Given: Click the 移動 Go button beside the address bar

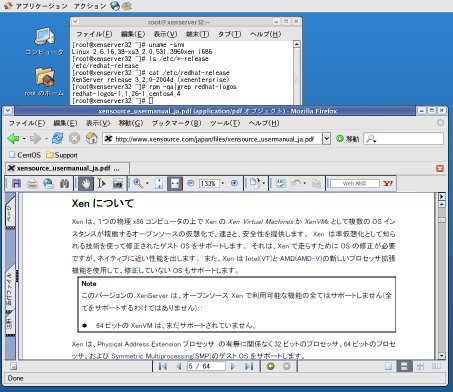Looking at the screenshot, I should (347, 139).
